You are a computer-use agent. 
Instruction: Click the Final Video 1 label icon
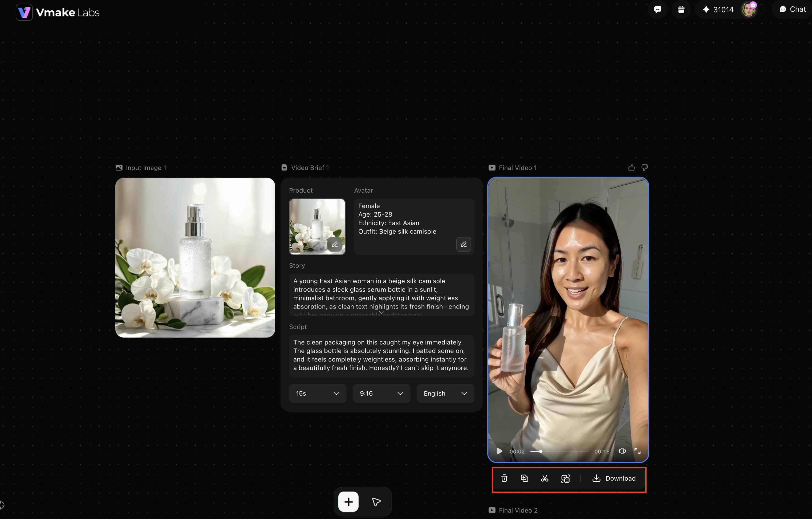pyautogui.click(x=492, y=168)
